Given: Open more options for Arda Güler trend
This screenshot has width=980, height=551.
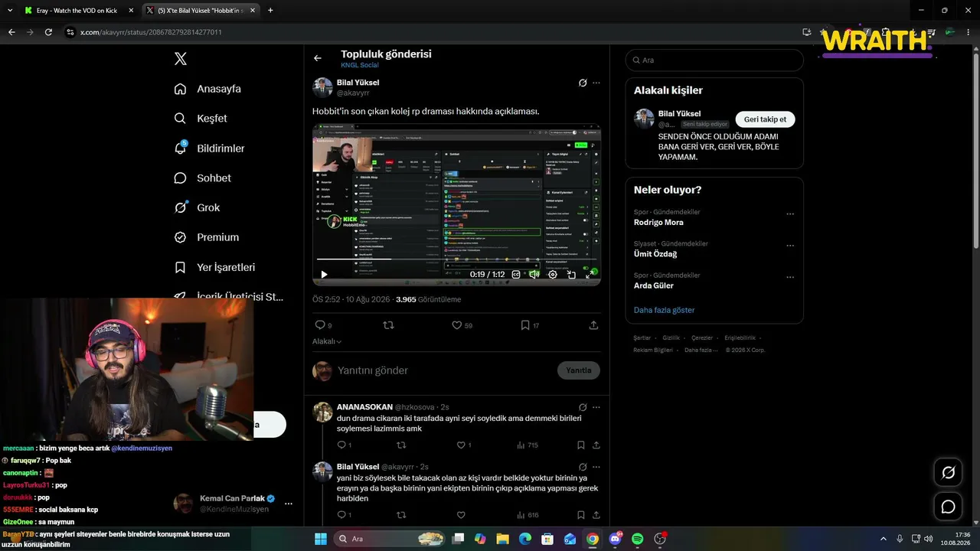Looking at the screenshot, I should click(790, 277).
